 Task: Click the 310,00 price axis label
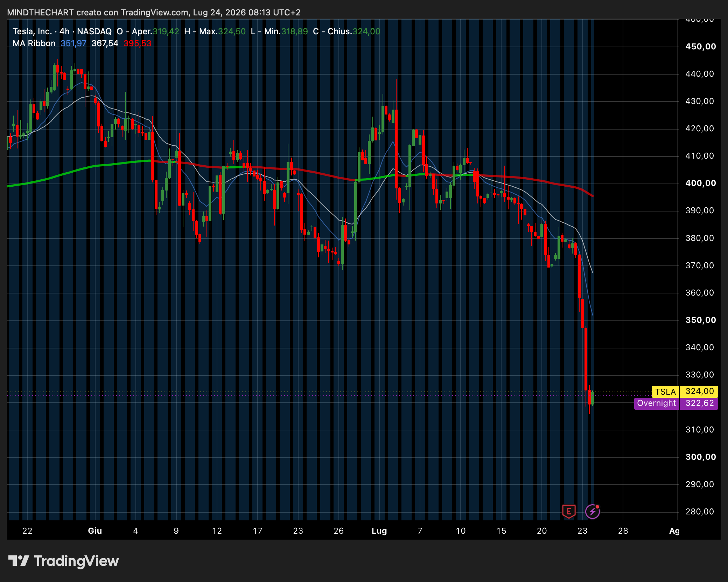tap(700, 430)
